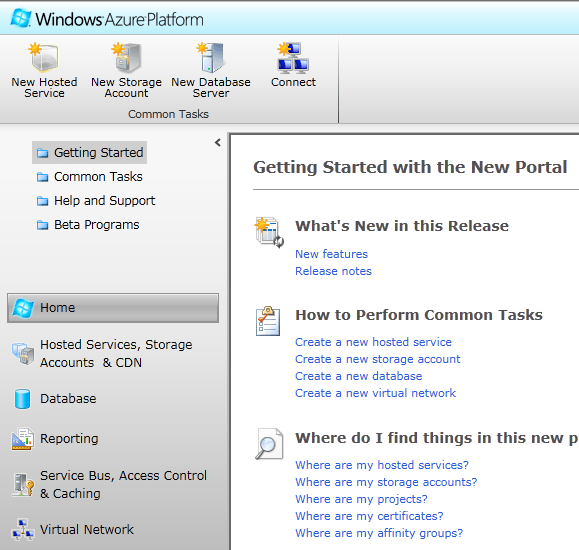Click the Common Tasks folder icon
The height and width of the screenshot is (550, 579).
[x=42, y=177]
